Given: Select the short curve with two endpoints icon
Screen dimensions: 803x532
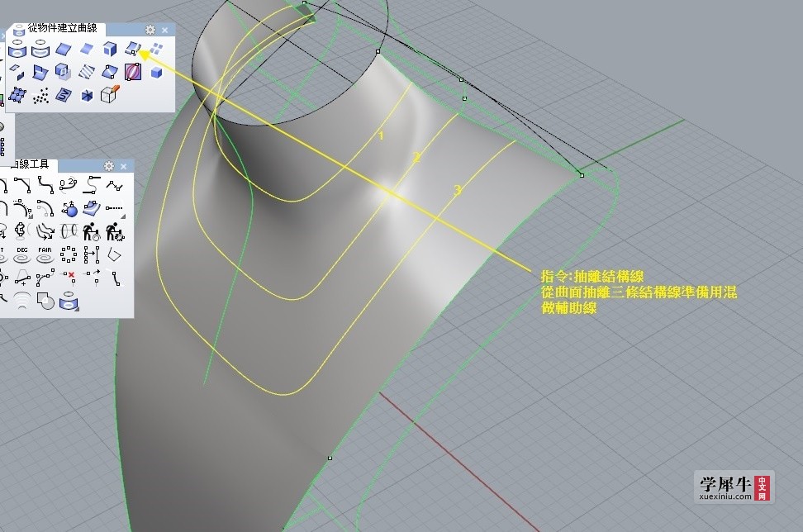Looking at the screenshot, I should (115, 278).
